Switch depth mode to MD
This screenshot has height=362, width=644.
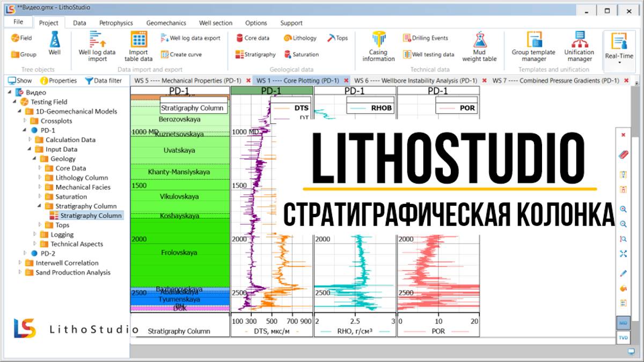pos(623,323)
